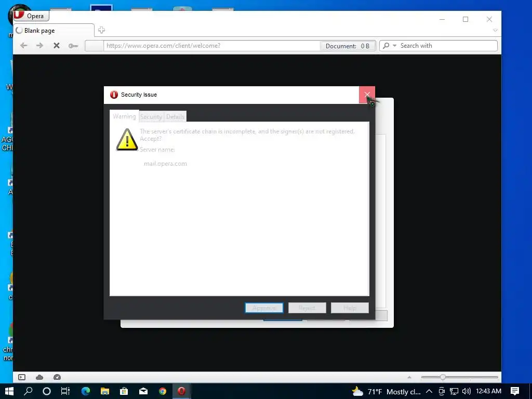Open Cortana circle in taskbar

point(47,391)
